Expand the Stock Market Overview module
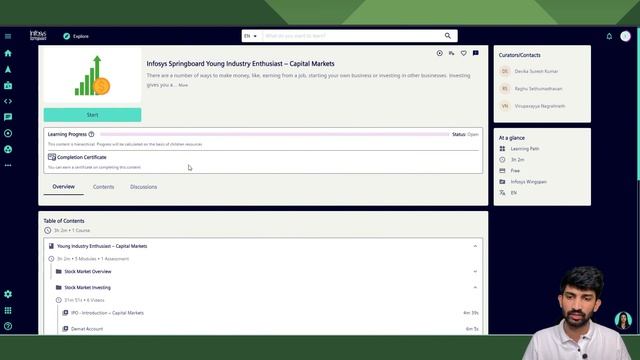Screen dimensions: 640x360 [x=475, y=271]
